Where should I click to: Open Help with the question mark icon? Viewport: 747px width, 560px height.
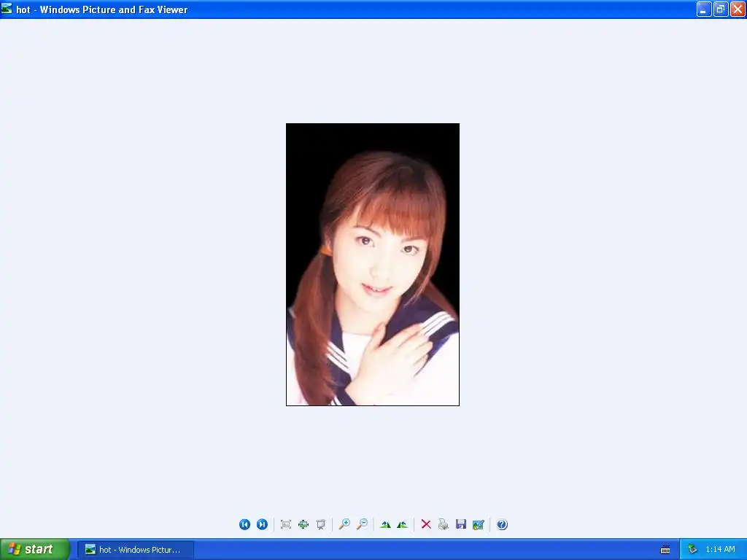[502, 524]
